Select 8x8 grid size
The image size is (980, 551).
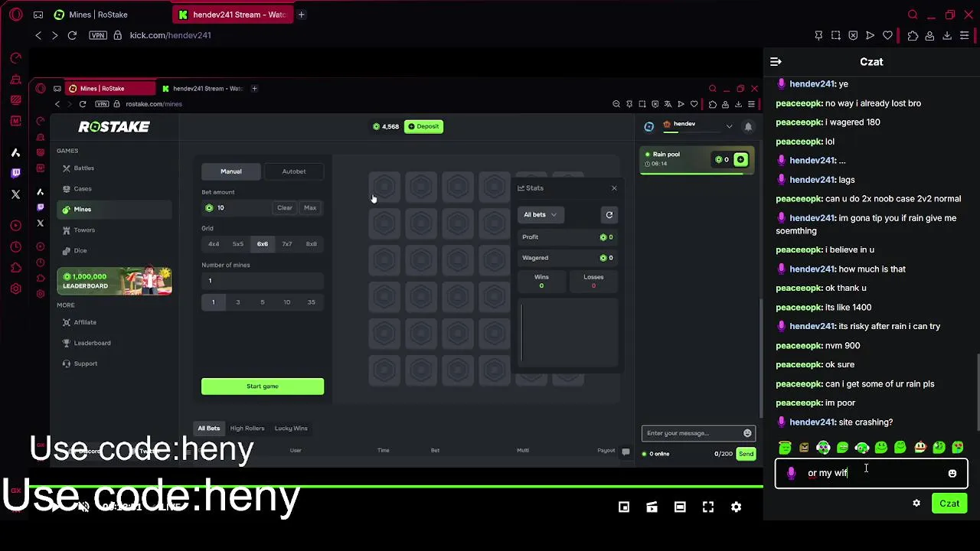[312, 244]
